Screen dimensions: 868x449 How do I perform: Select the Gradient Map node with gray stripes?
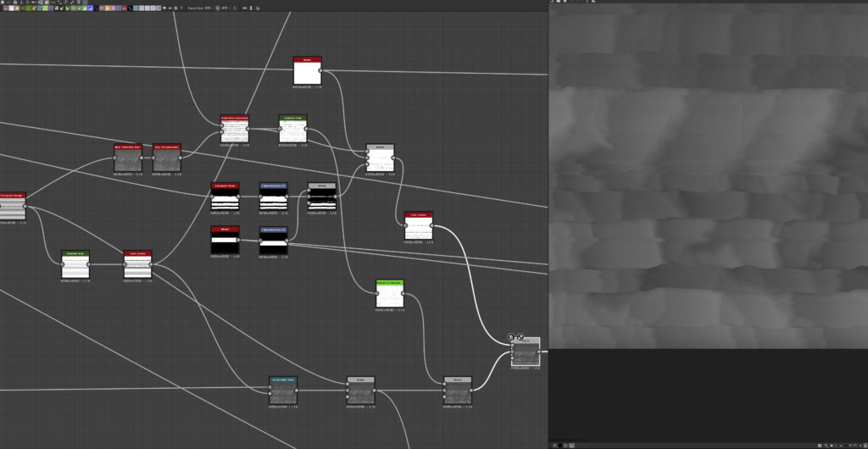click(75, 264)
